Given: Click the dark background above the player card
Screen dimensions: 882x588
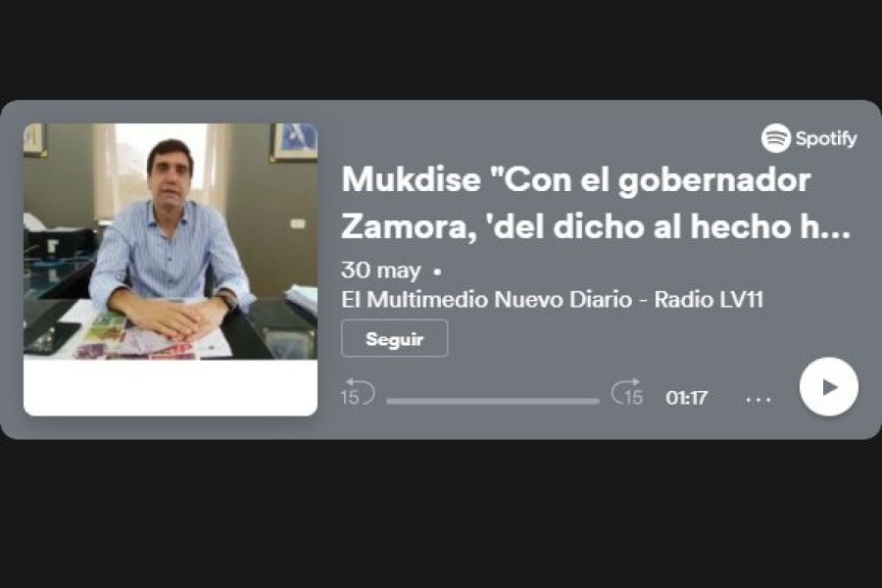Looking at the screenshot, I should coord(441,50).
